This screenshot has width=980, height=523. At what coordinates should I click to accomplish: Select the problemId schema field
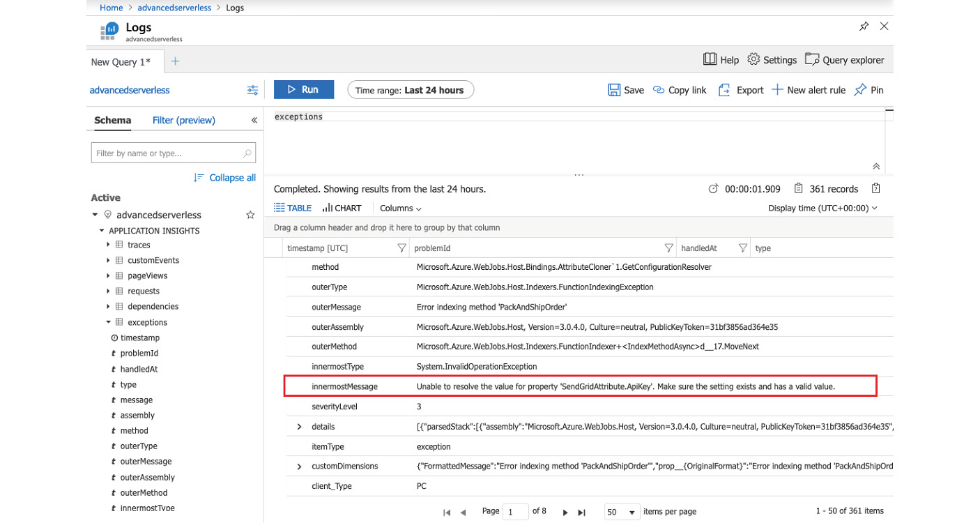[139, 353]
